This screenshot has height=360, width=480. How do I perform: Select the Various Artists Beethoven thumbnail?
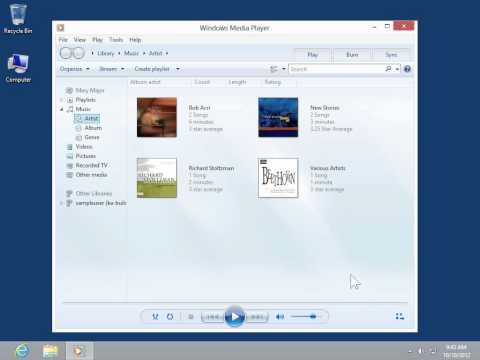tap(278, 178)
